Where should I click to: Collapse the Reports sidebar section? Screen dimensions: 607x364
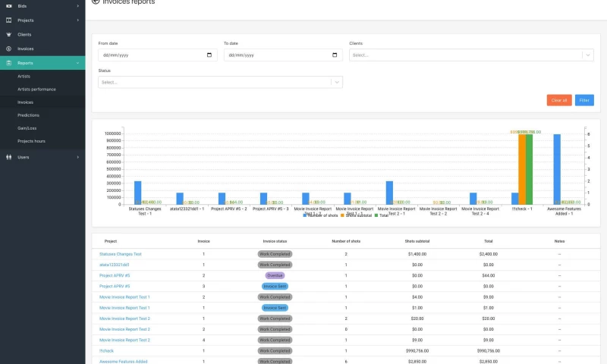coord(77,63)
